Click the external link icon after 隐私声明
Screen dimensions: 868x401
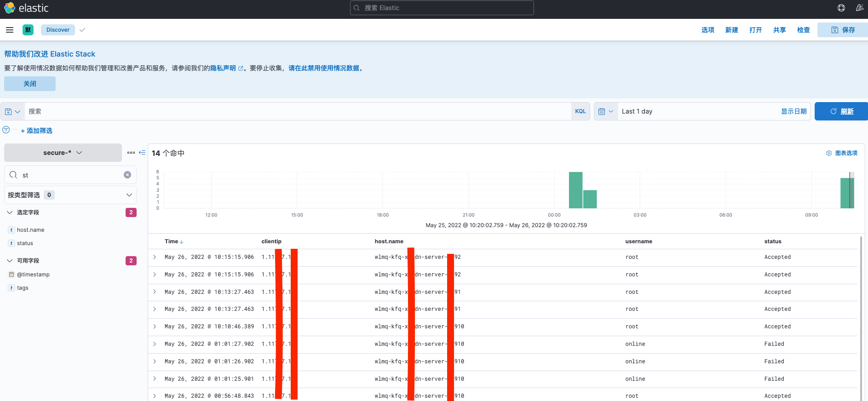(241, 69)
